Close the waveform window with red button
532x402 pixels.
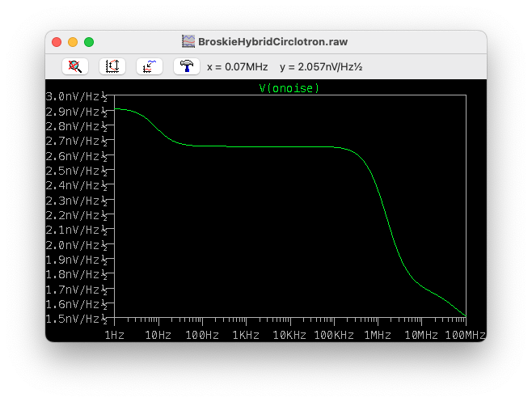(57, 42)
